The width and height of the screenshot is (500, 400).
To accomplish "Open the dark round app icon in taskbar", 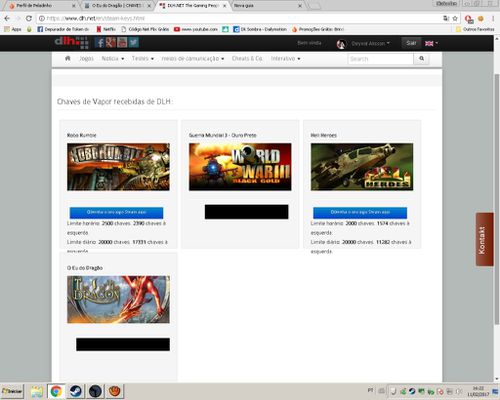I will 95,391.
